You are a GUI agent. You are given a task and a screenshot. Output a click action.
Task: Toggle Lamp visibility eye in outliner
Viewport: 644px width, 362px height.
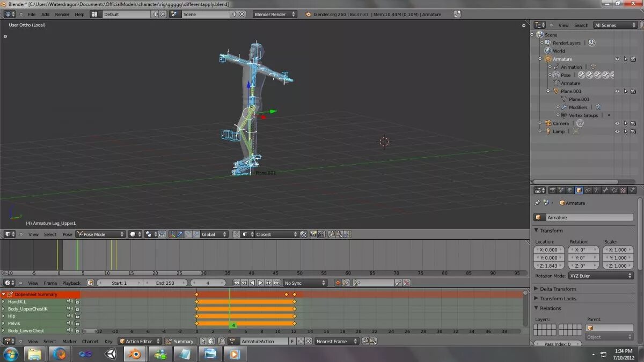pos(617,131)
